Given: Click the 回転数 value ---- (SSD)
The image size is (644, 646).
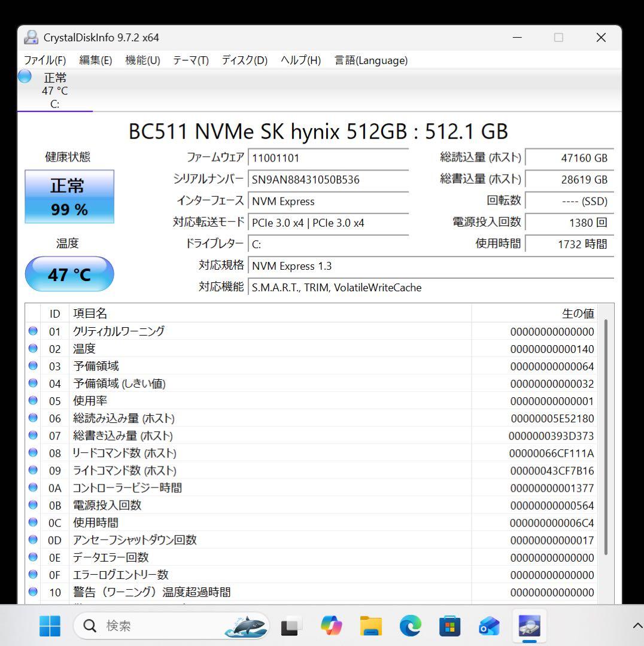Looking at the screenshot, I should (569, 201).
